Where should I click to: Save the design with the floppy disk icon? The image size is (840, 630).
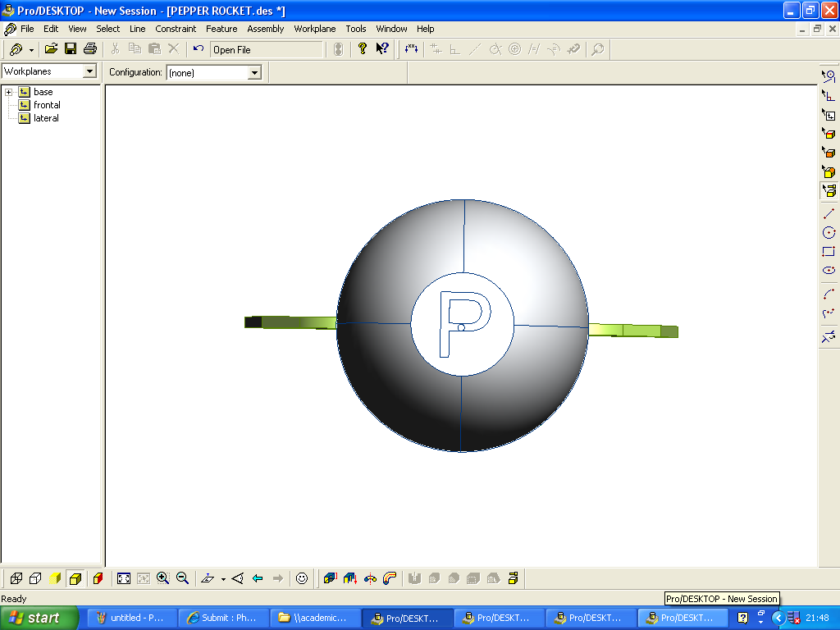click(71, 49)
